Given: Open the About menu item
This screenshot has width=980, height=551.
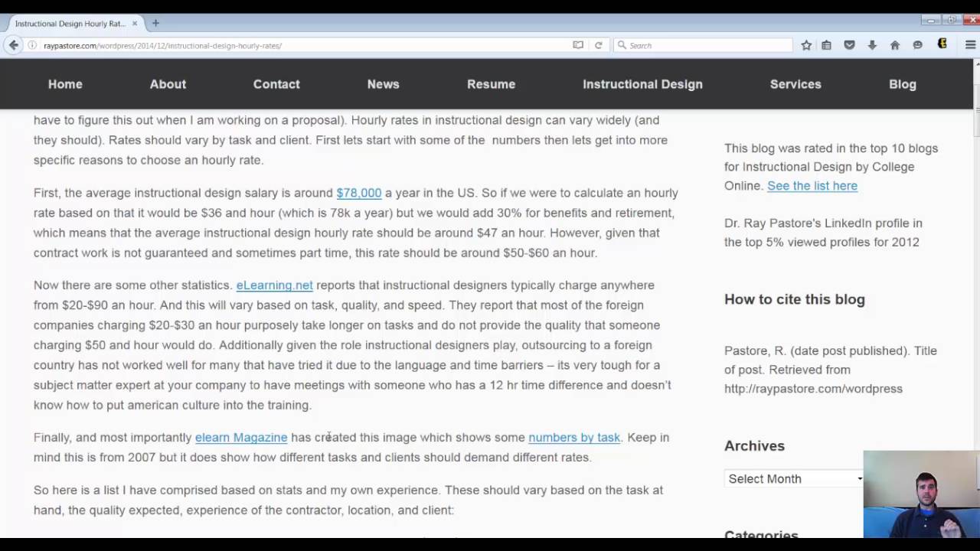Looking at the screenshot, I should (x=168, y=84).
